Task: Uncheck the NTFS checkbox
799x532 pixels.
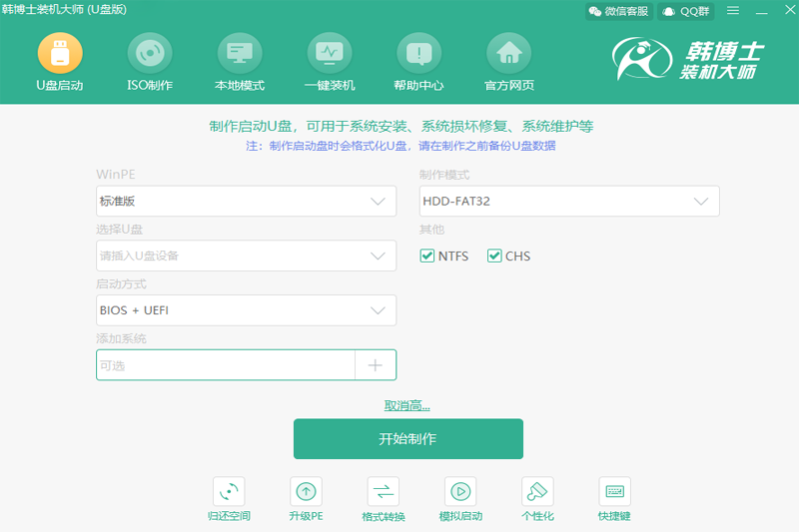Action: pos(427,256)
